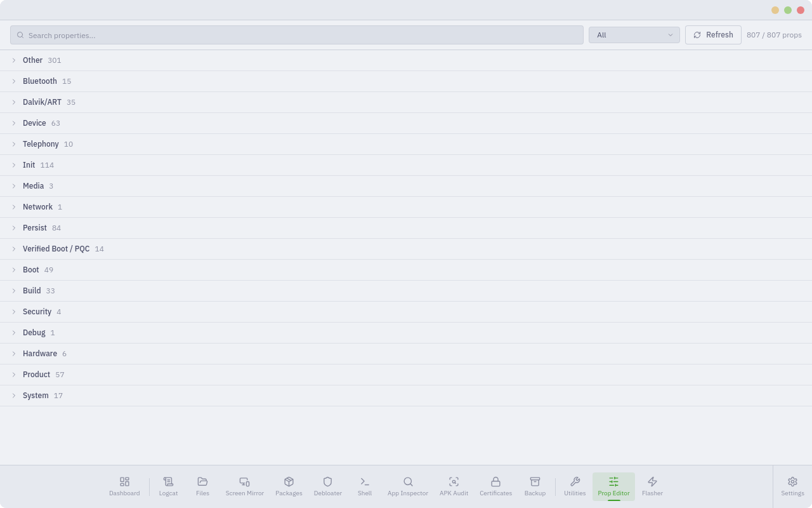Click the Security group label
Image resolution: width=812 pixels, height=508 pixels.
pyautogui.click(x=37, y=312)
